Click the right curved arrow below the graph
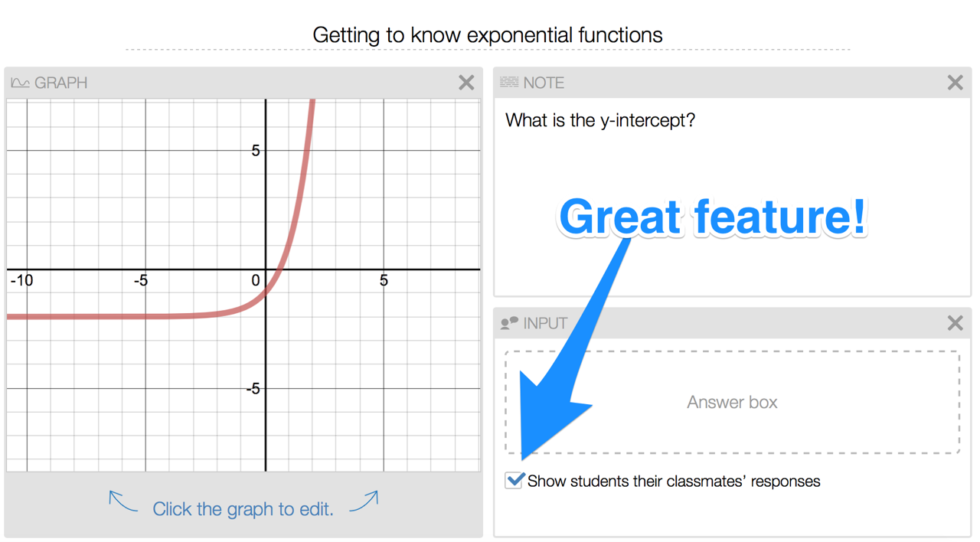 [x=364, y=502]
